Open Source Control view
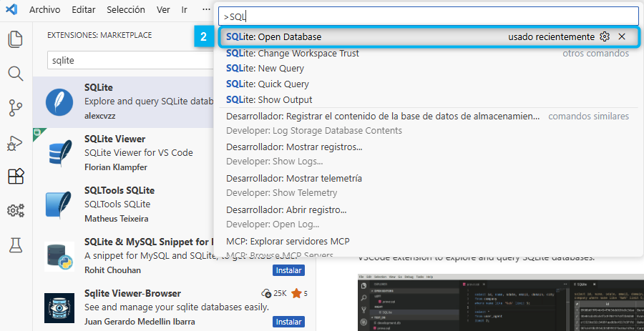The image size is (644, 331). [16, 108]
